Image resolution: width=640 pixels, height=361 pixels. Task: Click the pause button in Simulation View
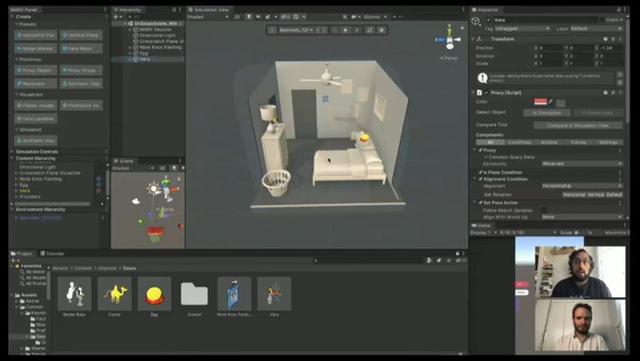(x=357, y=30)
